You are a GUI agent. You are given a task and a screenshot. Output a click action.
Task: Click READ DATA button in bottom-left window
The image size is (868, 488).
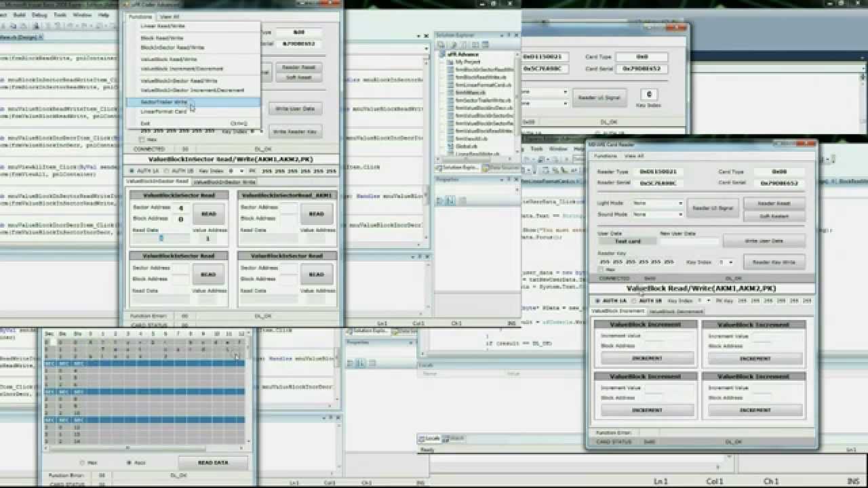point(213,462)
